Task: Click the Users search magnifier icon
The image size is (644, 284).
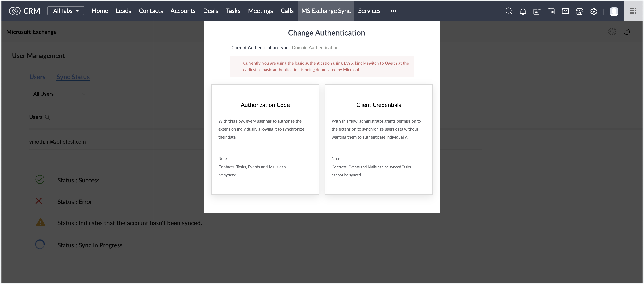Action: [48, 117]
